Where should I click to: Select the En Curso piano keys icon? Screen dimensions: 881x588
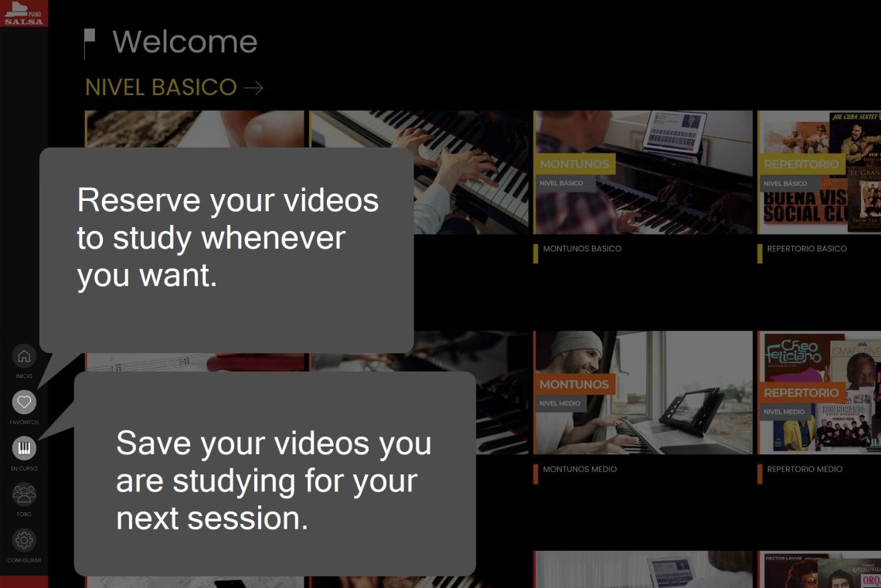coord(24,448)
